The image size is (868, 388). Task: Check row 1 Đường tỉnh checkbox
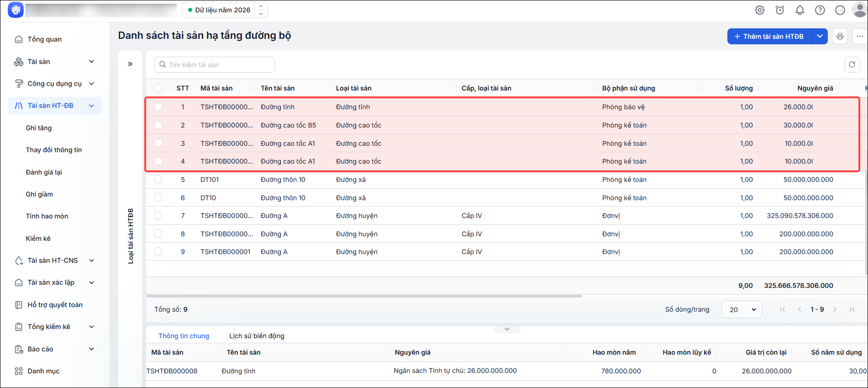click(158, 107)
